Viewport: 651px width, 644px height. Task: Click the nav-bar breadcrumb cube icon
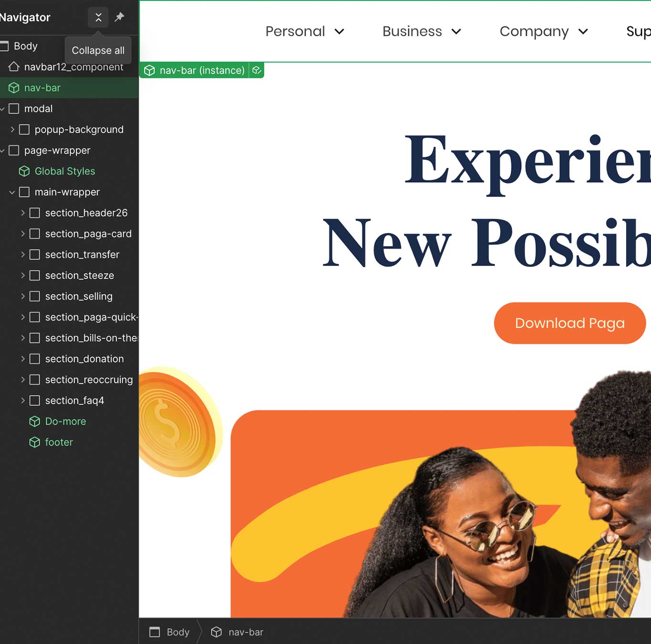pos(217,632)
